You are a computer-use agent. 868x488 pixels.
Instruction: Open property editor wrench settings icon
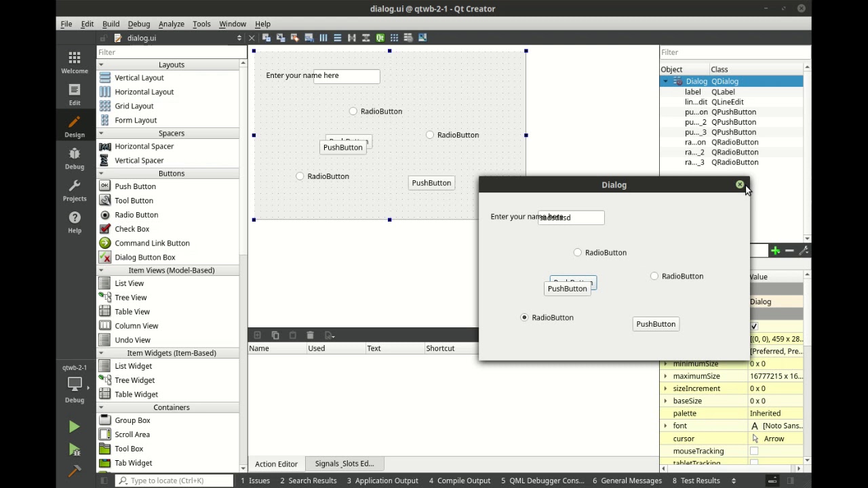click(x=804, y=251)
